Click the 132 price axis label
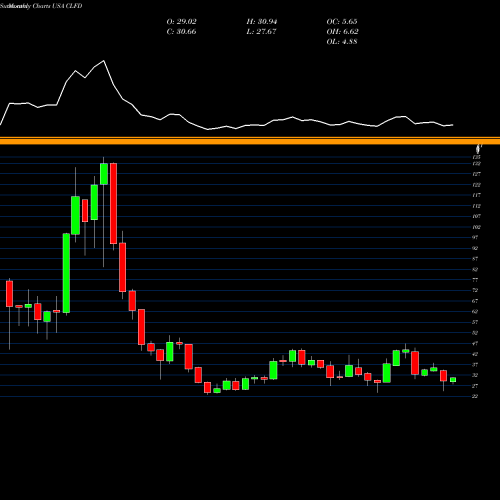Image resolution: width=500 pixels, height=500 pixels. click(476, 163)
